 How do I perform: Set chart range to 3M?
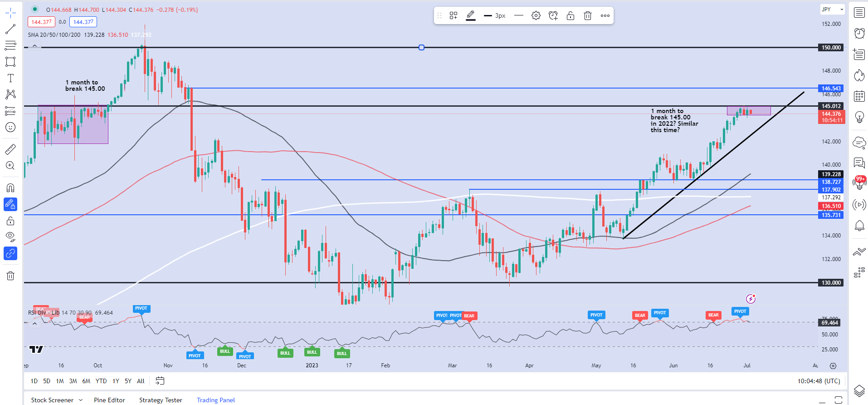click(73, 381)
